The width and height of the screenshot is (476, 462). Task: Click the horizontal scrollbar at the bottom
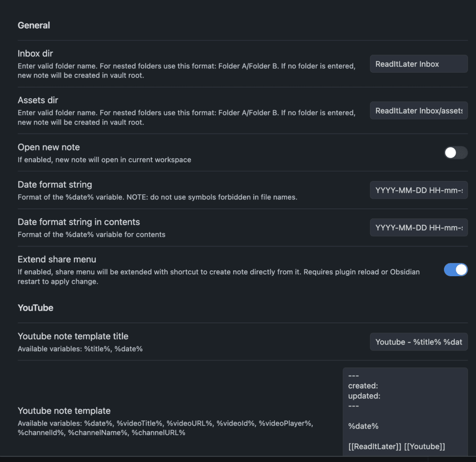pyautogui.click(x=238, y=458)
